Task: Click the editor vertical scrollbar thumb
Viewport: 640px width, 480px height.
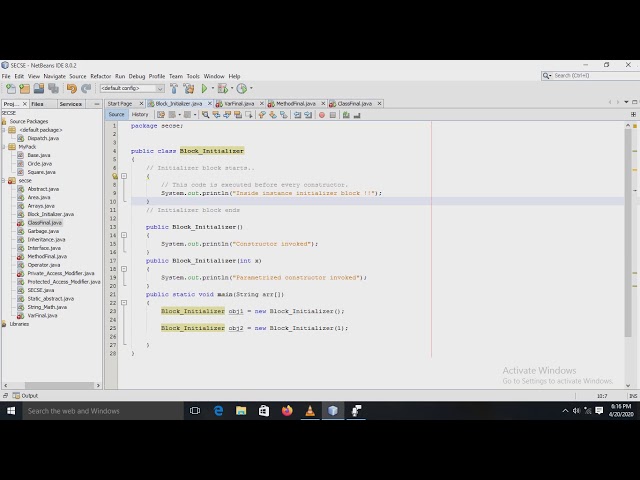Action: click(x=628, y=233)
